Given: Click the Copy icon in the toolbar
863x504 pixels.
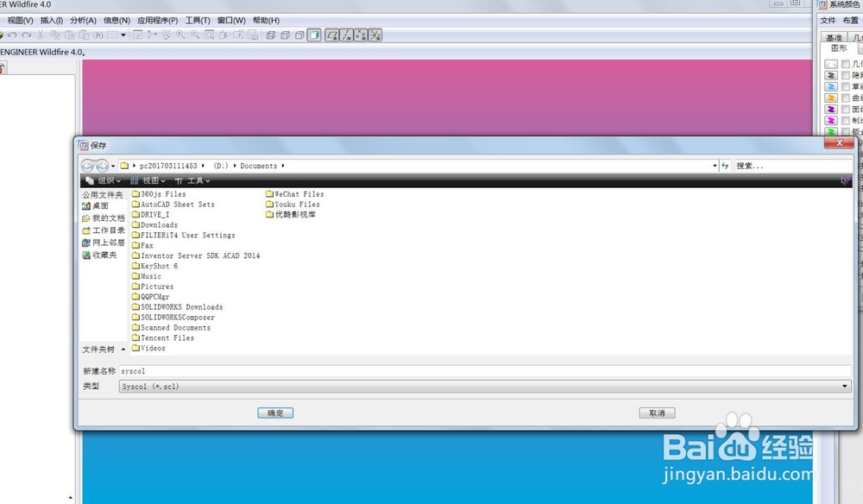Looking at the screenshot, I should pos(55,35).
